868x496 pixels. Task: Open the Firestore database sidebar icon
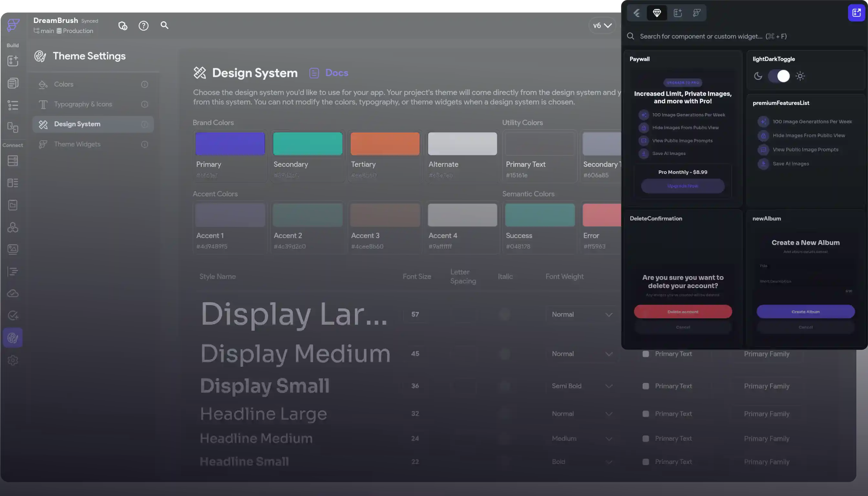click(13, 161)
